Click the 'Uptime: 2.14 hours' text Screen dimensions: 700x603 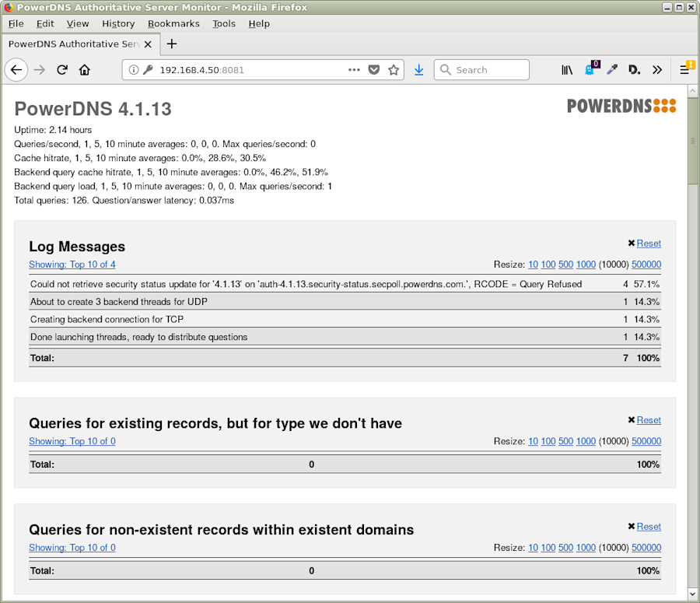pyautogui.click(x=53, y=130)
